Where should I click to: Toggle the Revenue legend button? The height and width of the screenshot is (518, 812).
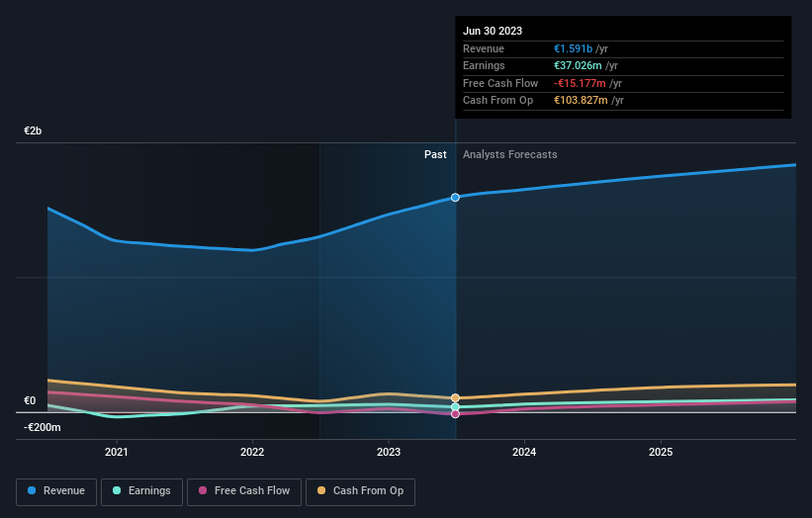tap(56, 491)
